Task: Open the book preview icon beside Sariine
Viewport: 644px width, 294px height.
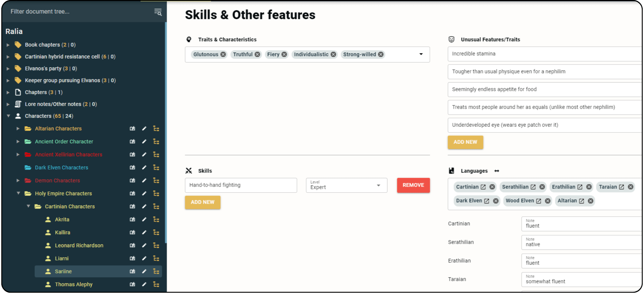Action: [132, 271]
